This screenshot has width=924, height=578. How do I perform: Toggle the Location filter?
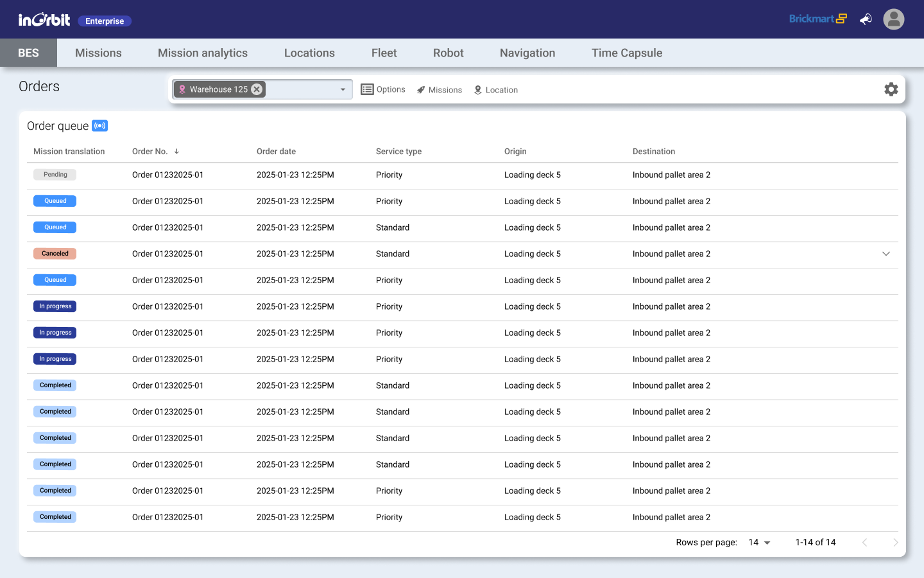click(x=495, y=90)
